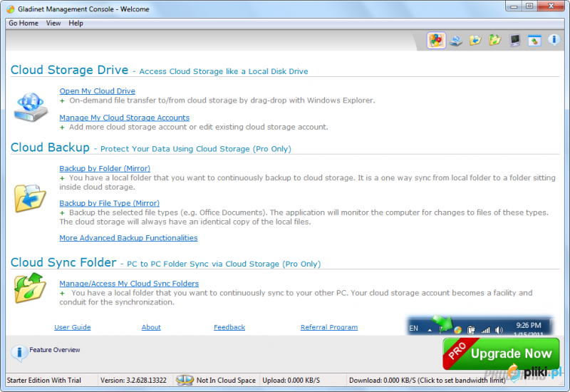Viewport: 570px width, 392px height.
Task: Click Backup by File Type (Mirror) link
Action: coord(110,203)
